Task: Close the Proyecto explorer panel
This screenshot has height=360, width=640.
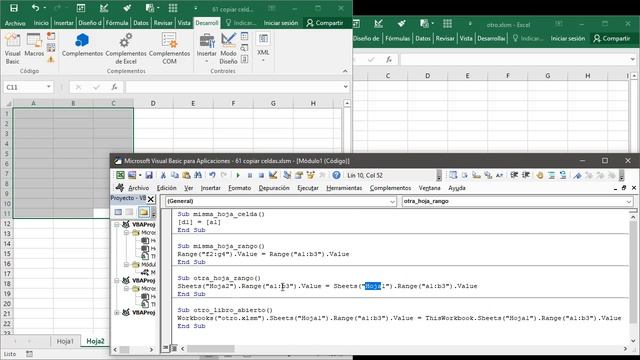Action: click(151, 199)
